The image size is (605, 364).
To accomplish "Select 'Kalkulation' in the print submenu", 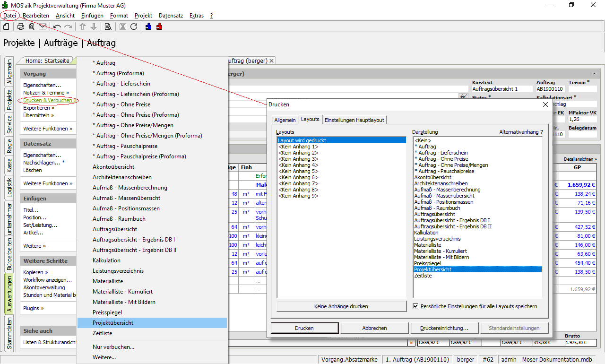I will [x=106, y=260].
